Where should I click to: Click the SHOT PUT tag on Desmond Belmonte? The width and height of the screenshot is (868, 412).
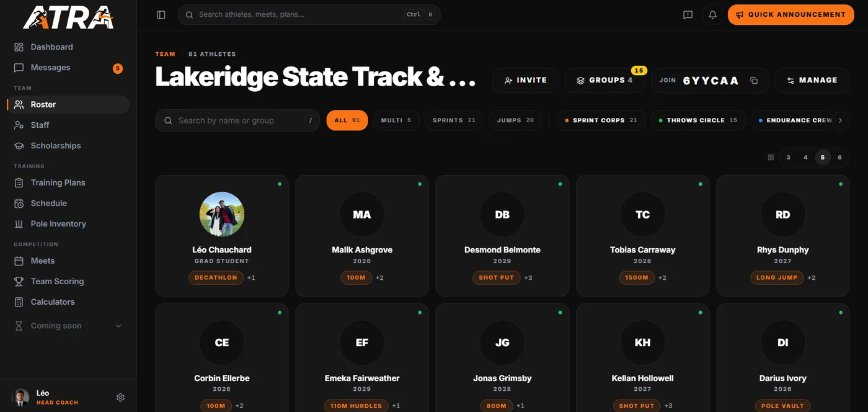[497, 278]
